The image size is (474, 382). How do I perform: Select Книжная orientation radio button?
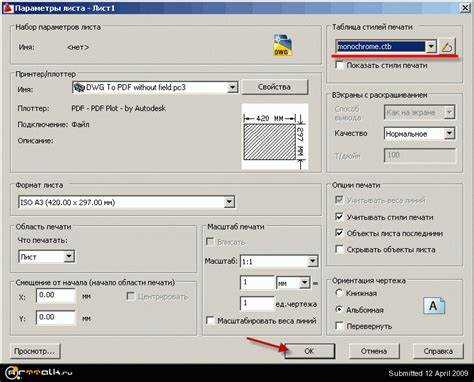tap(339, 293)
